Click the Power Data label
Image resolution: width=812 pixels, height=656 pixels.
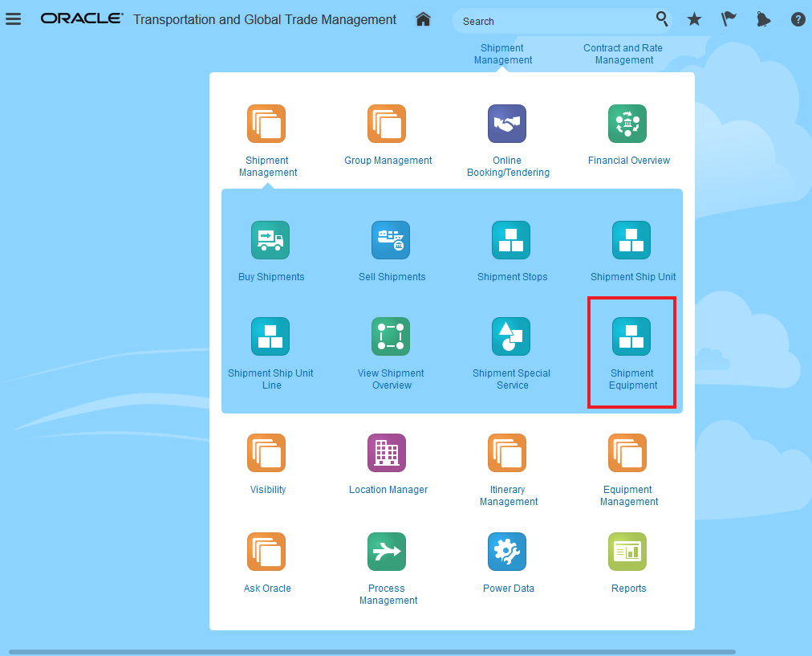coord(509,588)
